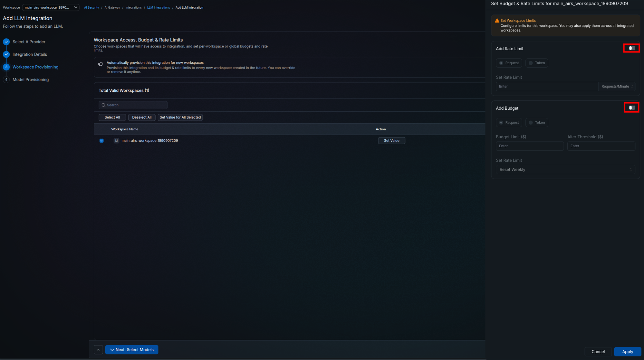Screen dimensions: 644x360
Task: Click the warning triangle icon in Set Workspace Limits
Action: point(497,21)
